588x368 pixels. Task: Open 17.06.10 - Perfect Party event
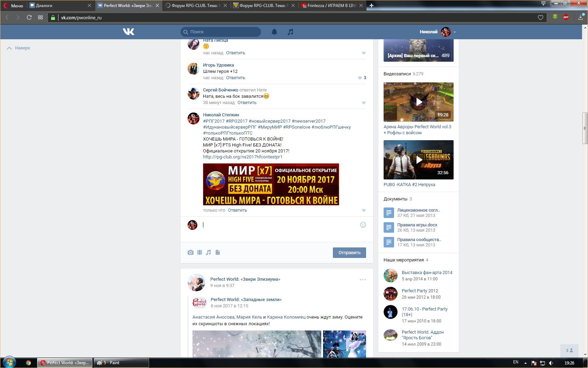pos(425,312)
